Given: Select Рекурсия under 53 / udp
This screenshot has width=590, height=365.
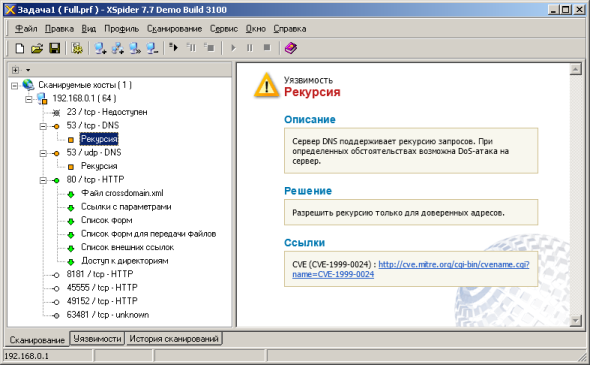Looking at the screenshot, I should pos(99,166).
